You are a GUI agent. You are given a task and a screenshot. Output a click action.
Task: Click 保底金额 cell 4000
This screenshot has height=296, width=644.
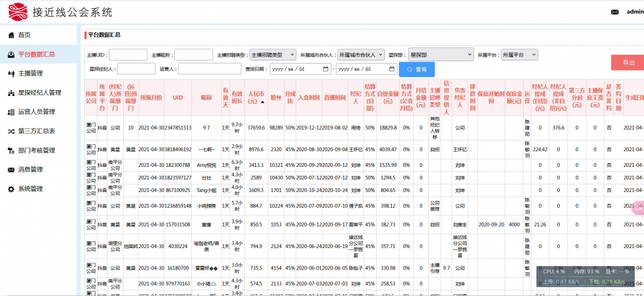(x=514, y=224)
